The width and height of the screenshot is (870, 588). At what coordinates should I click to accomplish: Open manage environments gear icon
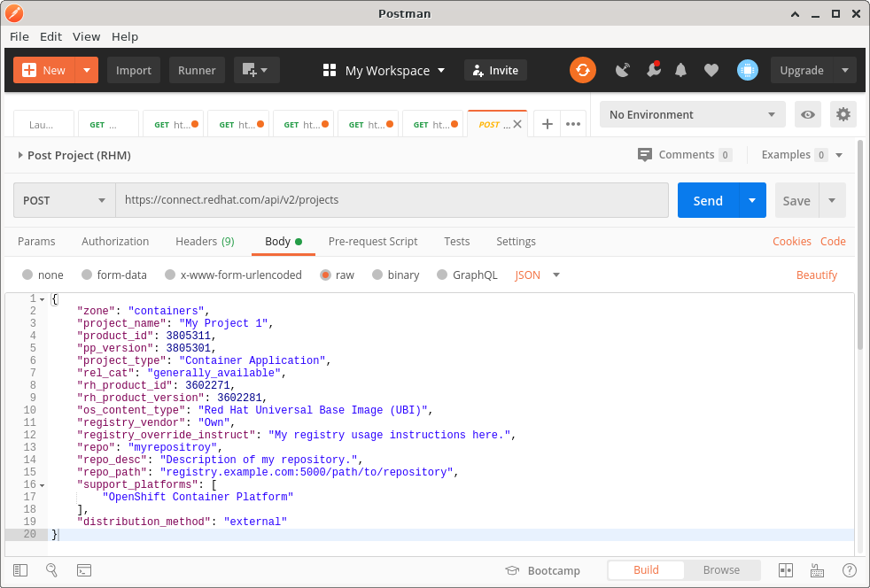coord(843,115)
